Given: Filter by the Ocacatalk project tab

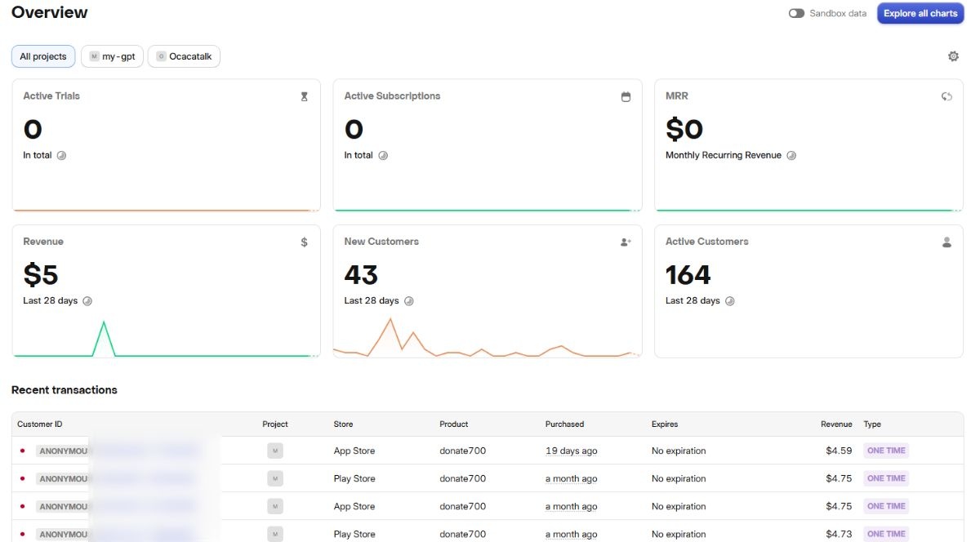Looking at the screenshot, I should tap(184, 56).
